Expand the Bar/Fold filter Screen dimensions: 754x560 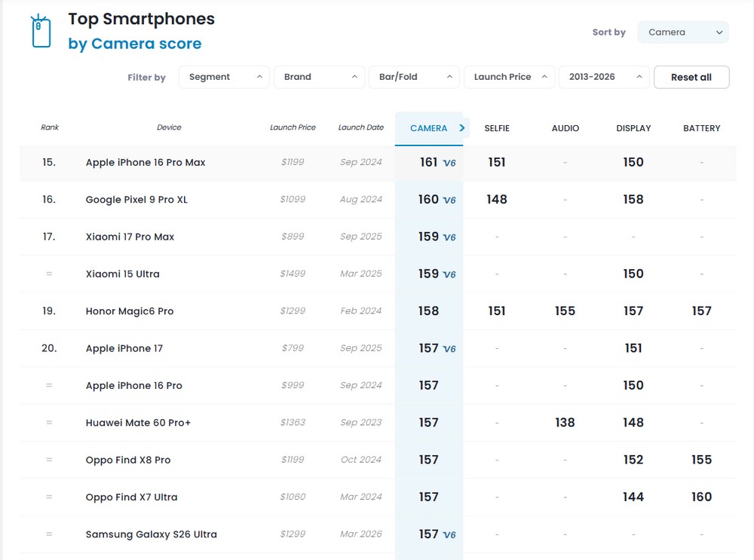414,77
